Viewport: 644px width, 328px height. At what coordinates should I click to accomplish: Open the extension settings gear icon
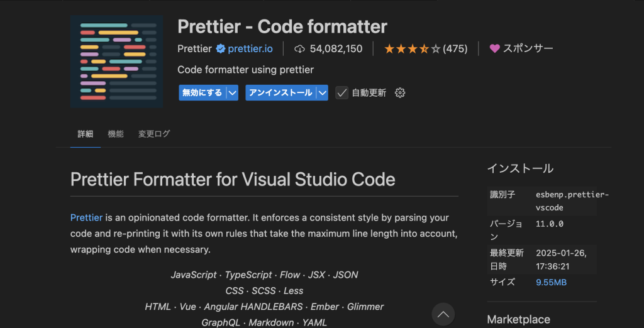point(400,92)
